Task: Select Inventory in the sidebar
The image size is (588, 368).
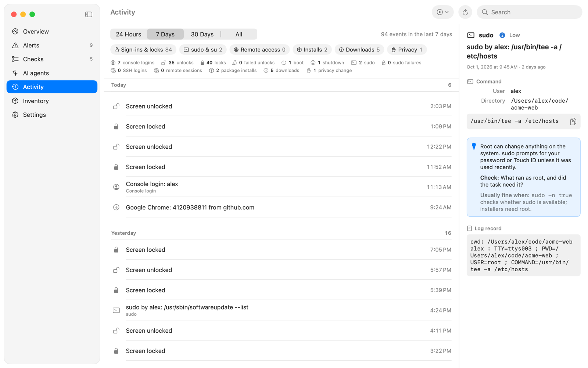Action: (52, 101)
